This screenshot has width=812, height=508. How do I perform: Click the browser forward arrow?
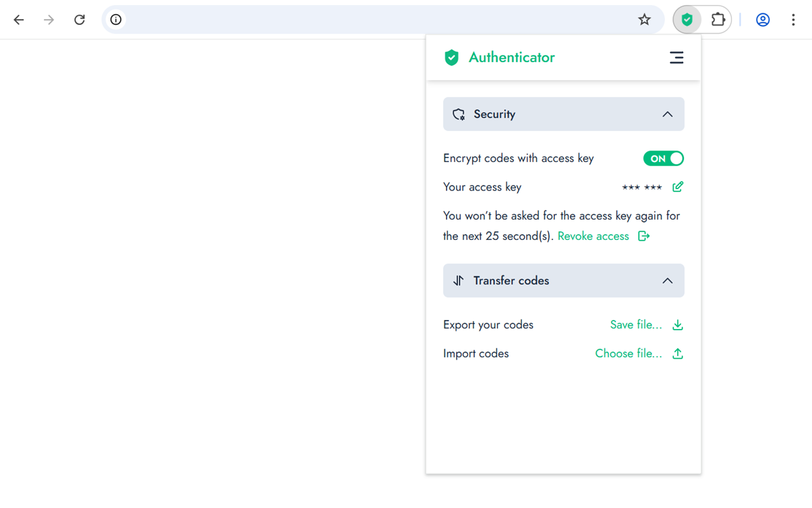click(49, 20)
